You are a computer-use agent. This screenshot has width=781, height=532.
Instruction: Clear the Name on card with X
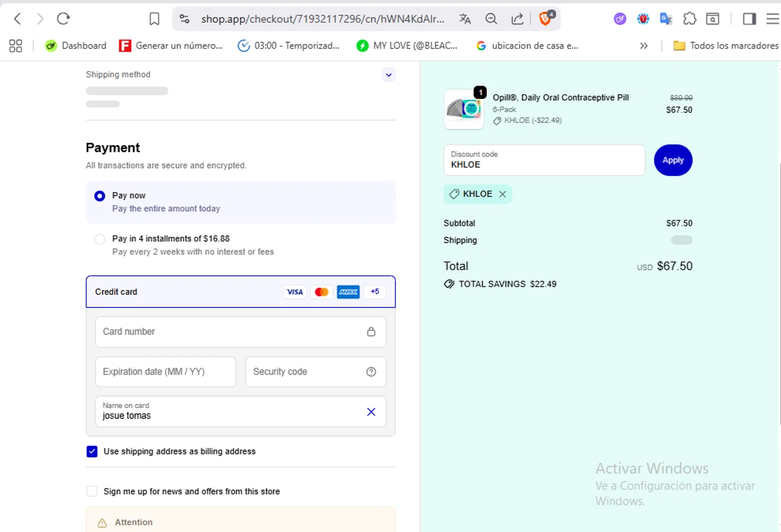click(371, 412)
